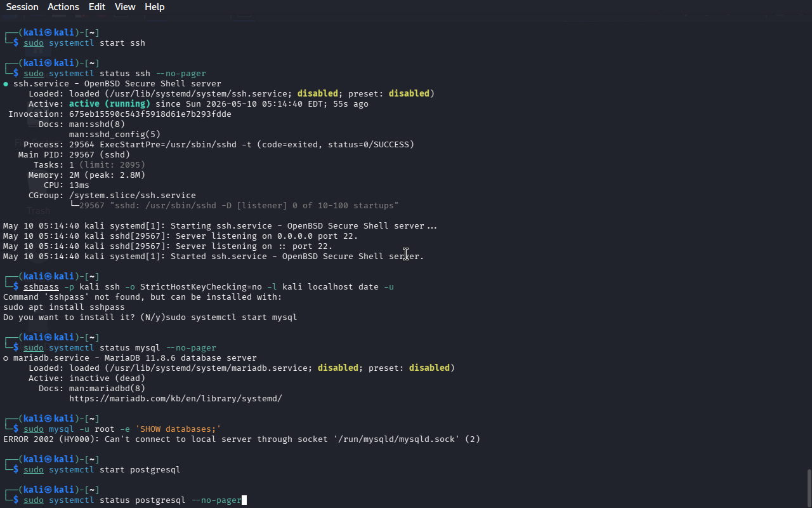Open the Help menu
812x508 pixels.
155,7
